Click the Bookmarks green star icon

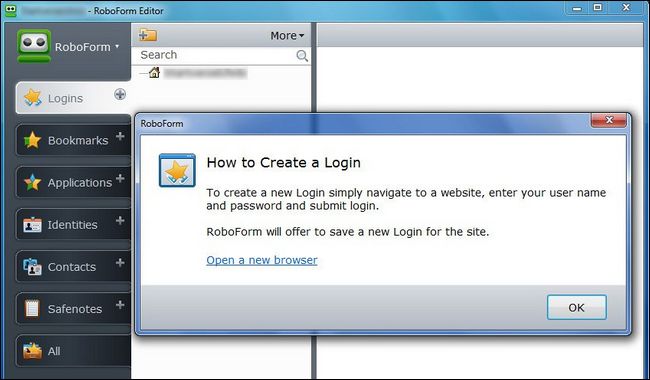coord(32,140)
